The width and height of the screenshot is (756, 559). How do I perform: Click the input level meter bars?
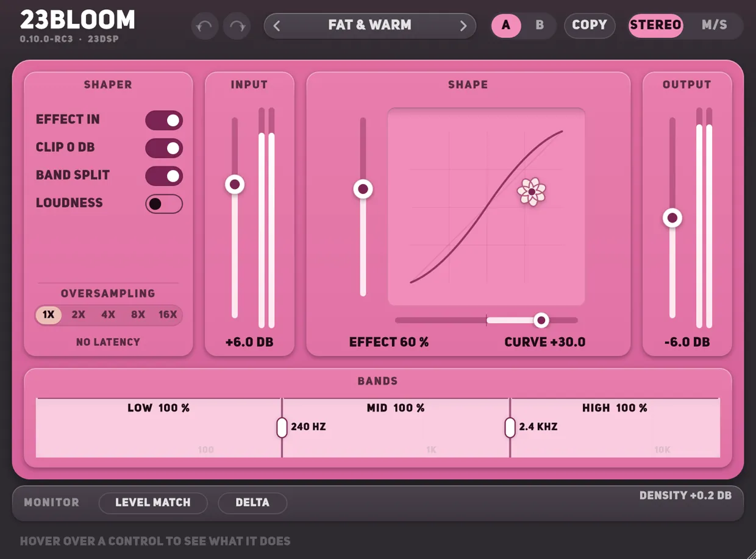(266, 218)
